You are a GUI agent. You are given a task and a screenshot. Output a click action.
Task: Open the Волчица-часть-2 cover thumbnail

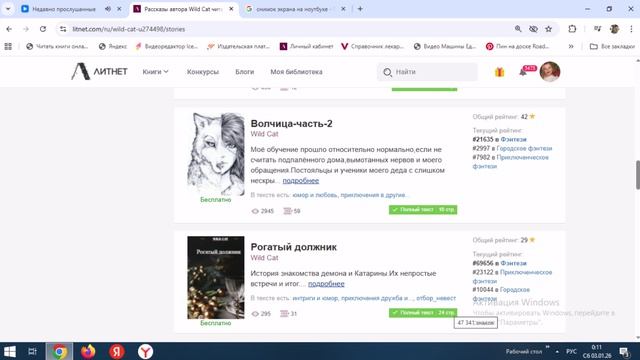tap(216, 154)
